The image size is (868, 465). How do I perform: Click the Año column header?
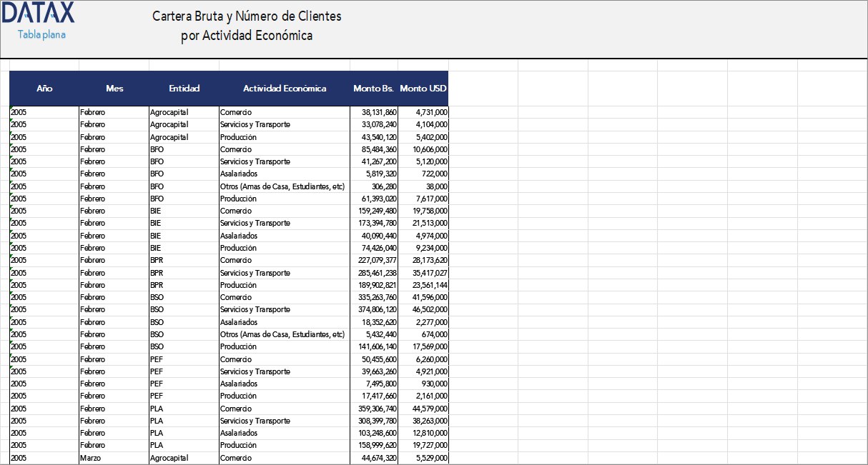coord(44,89)
